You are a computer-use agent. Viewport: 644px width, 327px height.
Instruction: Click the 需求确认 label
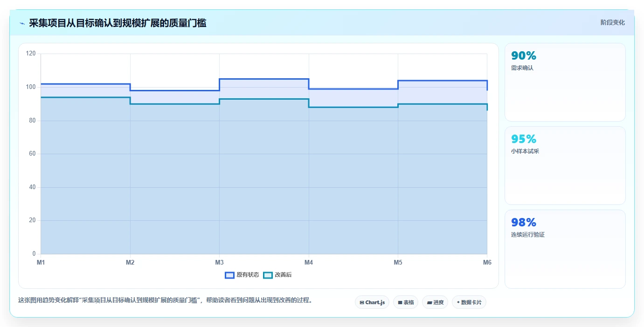tap(522, 68)
